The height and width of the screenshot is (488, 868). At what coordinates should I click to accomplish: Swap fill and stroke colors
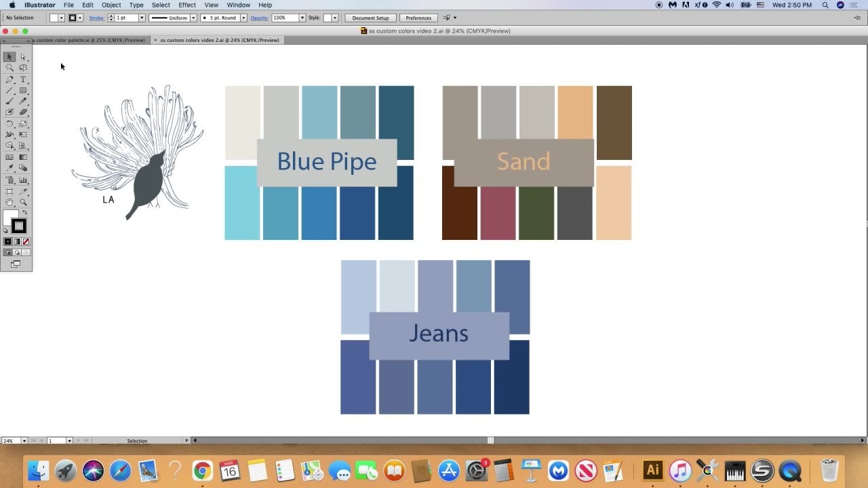[25, 213]
